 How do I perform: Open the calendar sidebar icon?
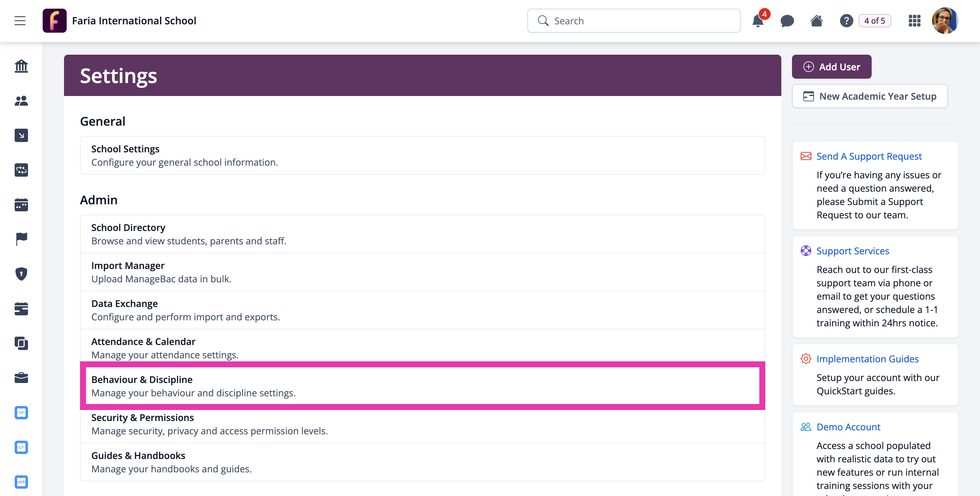coord(21,205)
